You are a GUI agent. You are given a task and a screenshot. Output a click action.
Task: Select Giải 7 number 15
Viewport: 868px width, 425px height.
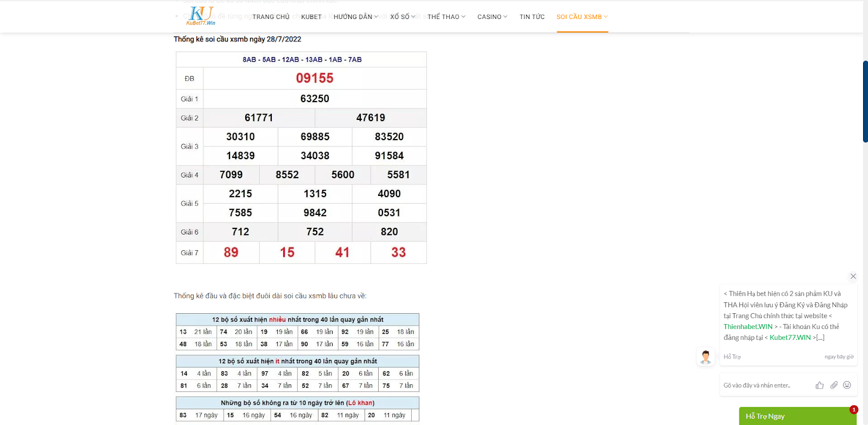287,252
